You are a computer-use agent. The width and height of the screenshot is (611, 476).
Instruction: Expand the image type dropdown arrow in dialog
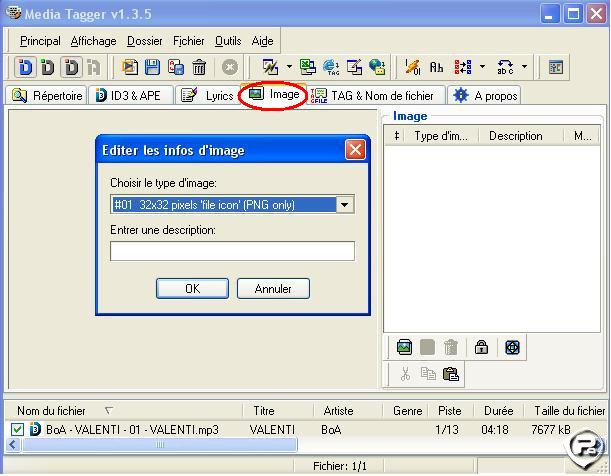[x=345, y=205]
